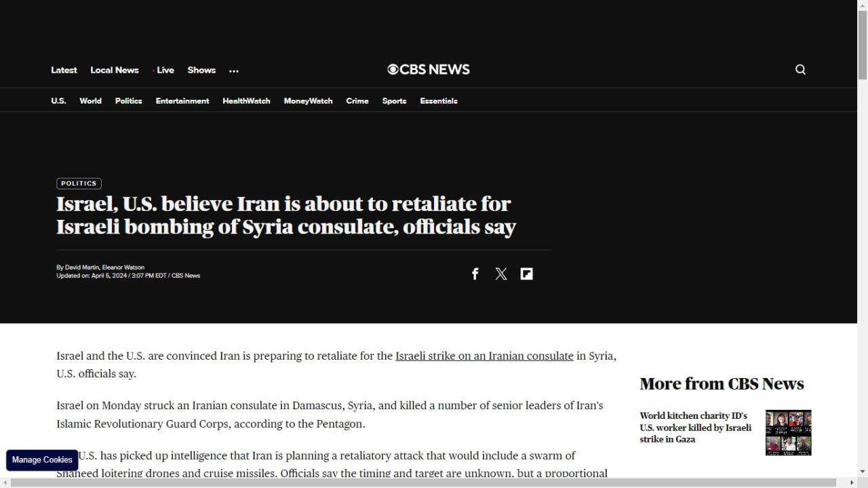This screenshot has width=868, height=488.
Task: Open the World kitchen story thumbnail
Action: click(789, 432)
